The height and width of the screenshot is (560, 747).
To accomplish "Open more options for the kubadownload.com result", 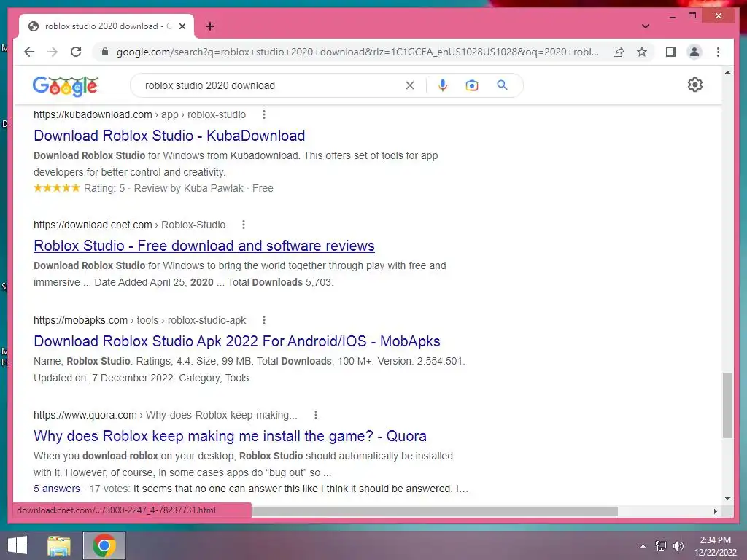I will click(264, 114).
